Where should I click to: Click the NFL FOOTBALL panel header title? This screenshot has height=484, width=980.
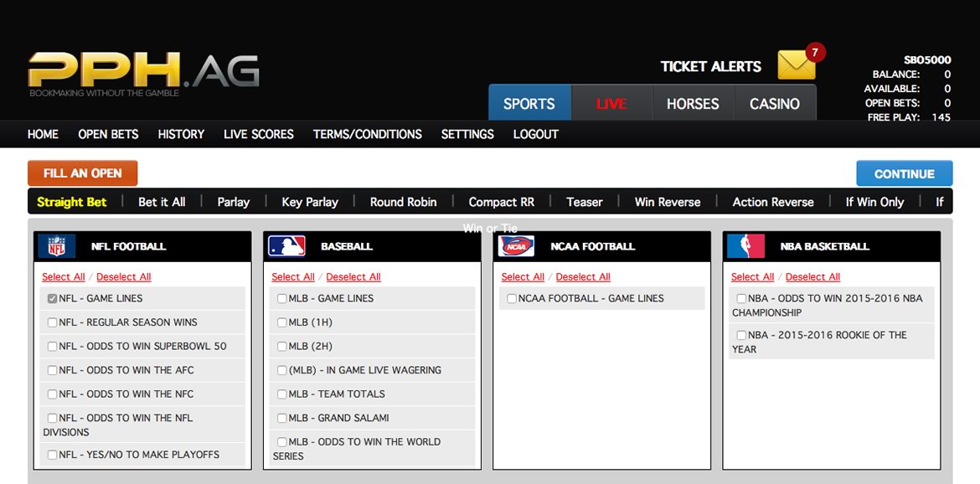(x=129, y=246)
